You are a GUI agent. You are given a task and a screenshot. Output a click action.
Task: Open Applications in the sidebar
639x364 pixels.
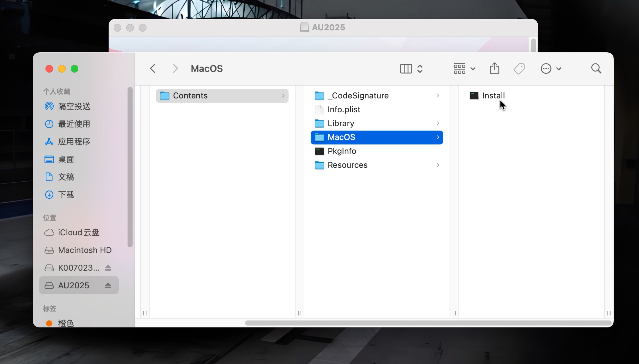coord(74,142)
